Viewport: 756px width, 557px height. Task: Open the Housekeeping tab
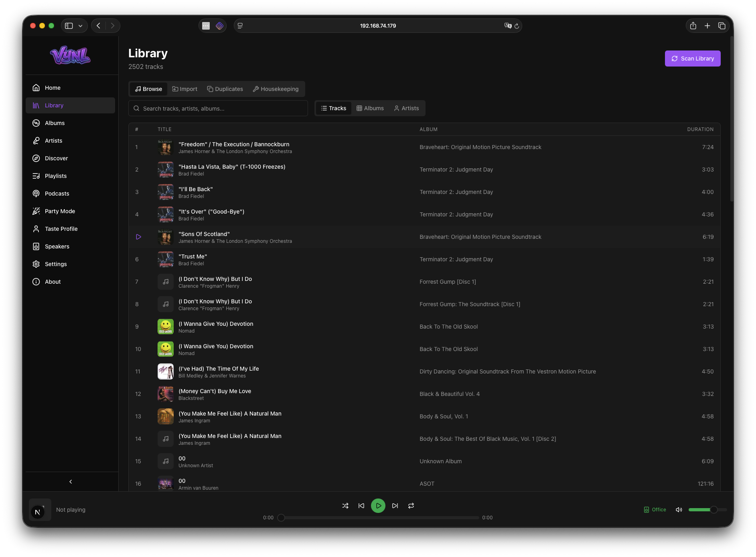(x=276, y=89)
